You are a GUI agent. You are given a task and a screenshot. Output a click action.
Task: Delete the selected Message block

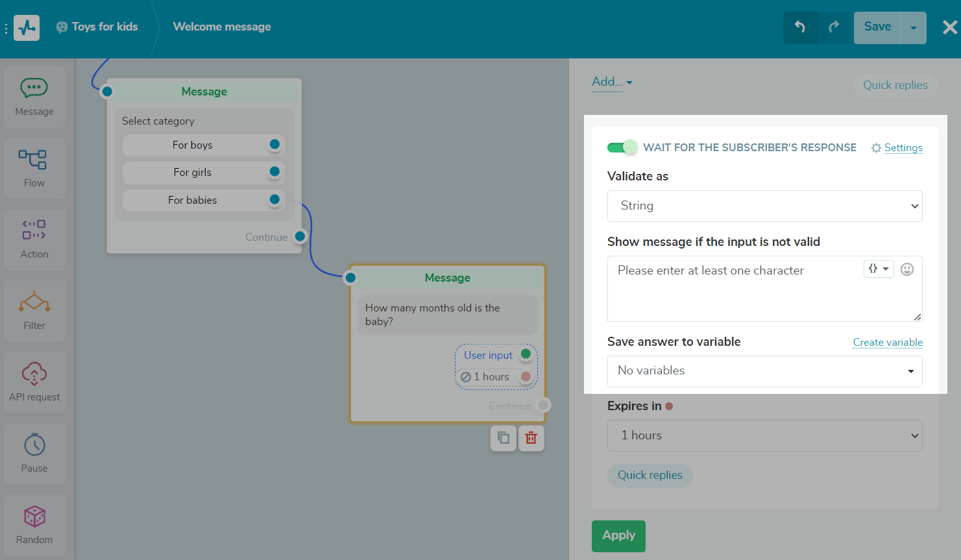531,438
